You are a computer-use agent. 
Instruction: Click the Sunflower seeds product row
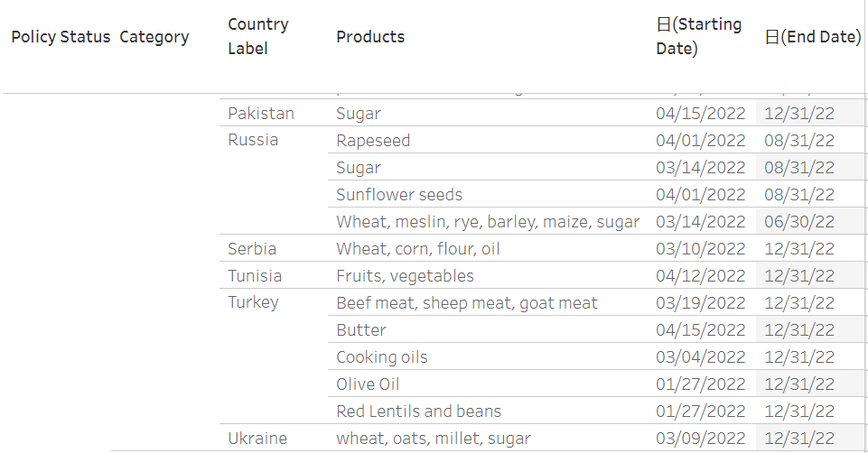point(399,195)
